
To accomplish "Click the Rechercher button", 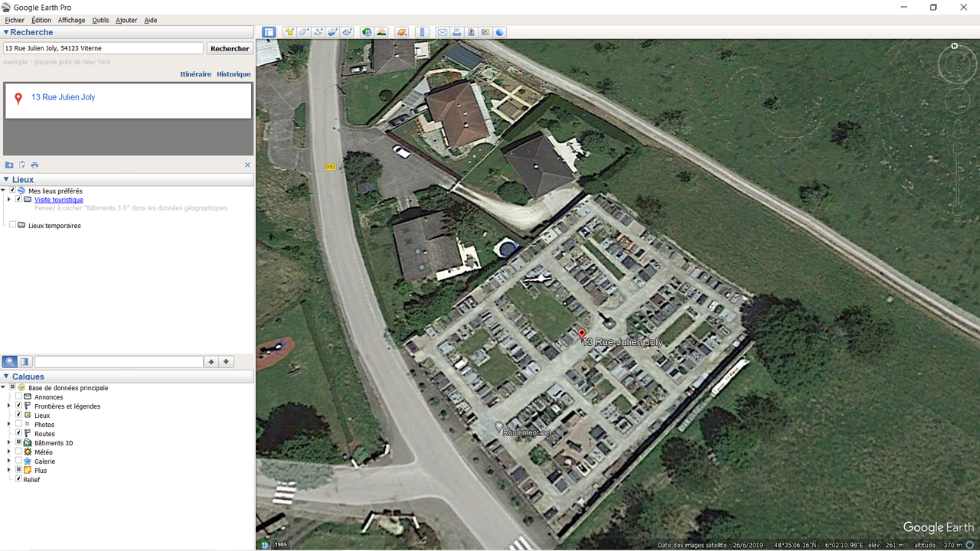I will (x=230, y=48).
